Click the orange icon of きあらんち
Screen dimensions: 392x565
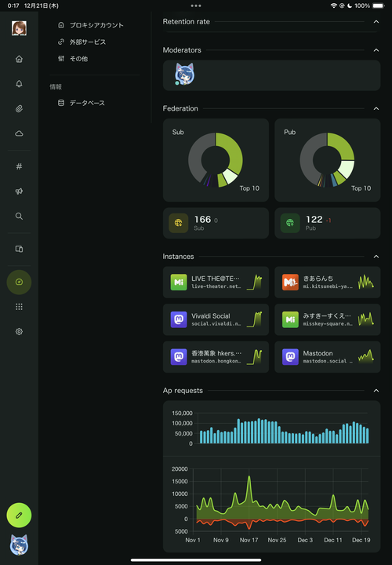click(x=290, y=282)
